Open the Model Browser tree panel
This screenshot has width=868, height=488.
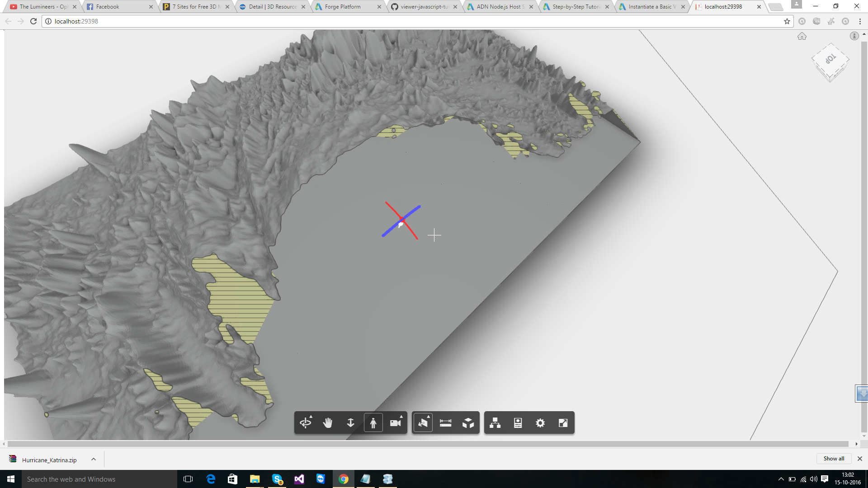click(495, 423)
